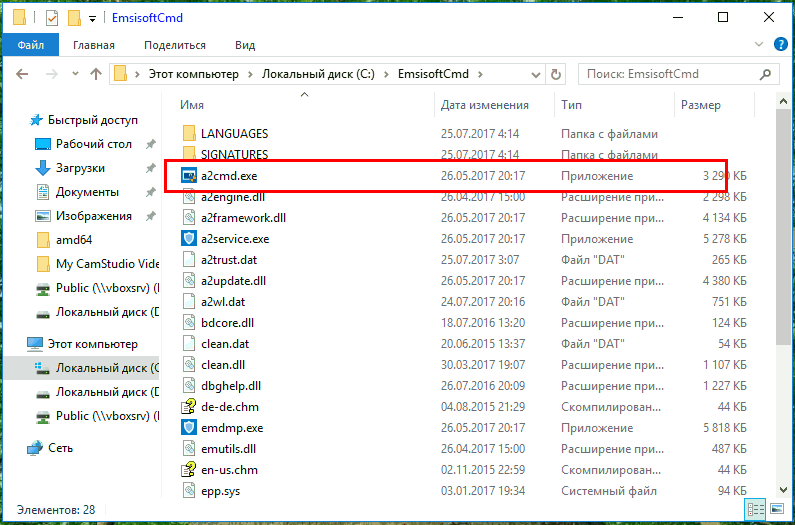The height and width of the screenshot is (525, 795).
Task: Click the file list scroll up arrow
Action: click(x=783, y=102)
